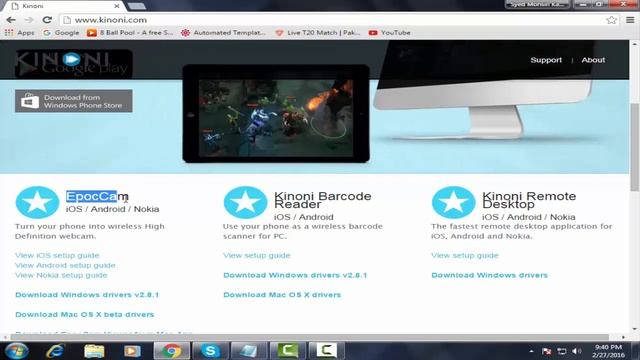Open the YouTube bookmark
This screenshot has width=640, height=360.
click(x=389, y=33)
